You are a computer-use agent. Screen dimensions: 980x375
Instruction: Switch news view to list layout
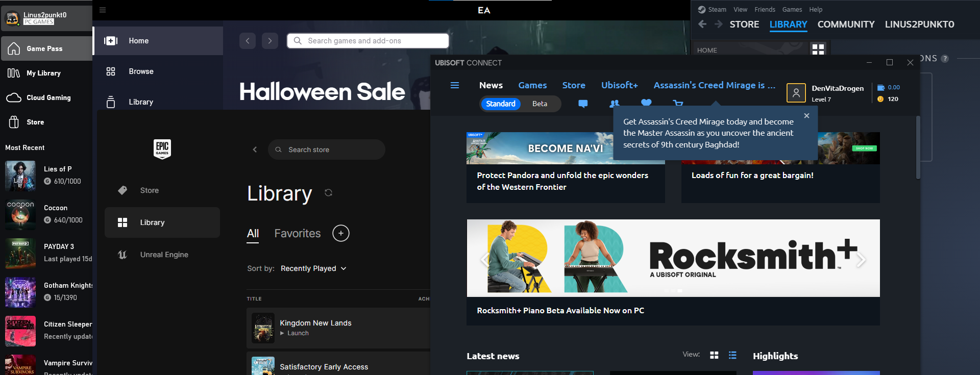click(732, 355)
